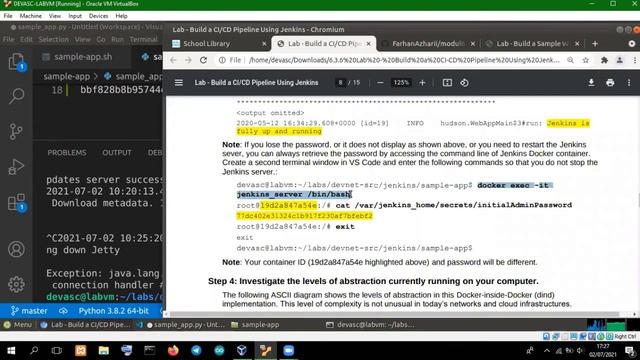Zoom in PDF with plus icon
This screenshot has height=360, width=640.
coord(422,82)
